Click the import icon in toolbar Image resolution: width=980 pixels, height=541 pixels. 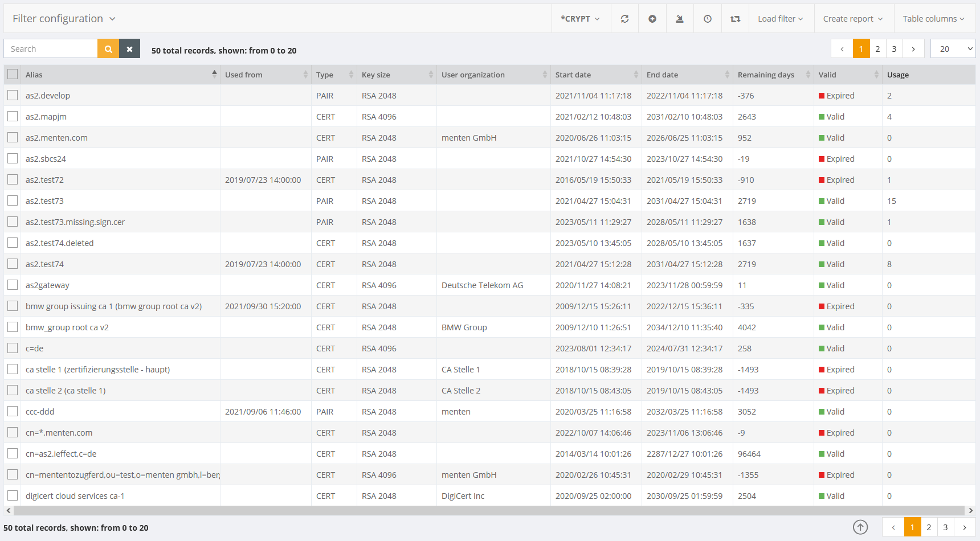680,19
